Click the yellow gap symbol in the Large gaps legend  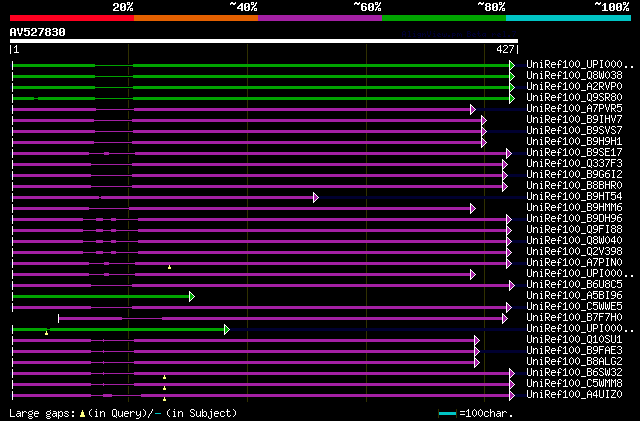click(x=82, y=414)
